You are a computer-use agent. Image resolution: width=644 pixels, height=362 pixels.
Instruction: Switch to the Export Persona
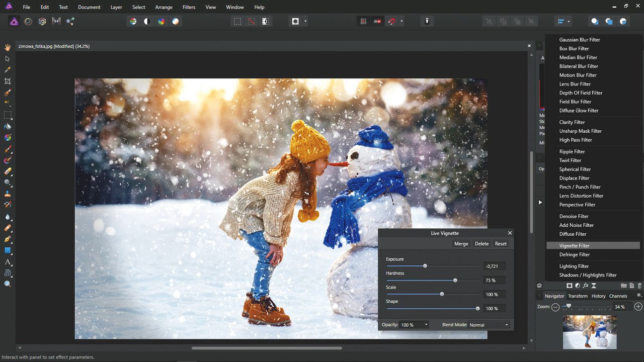pos(70,21)
